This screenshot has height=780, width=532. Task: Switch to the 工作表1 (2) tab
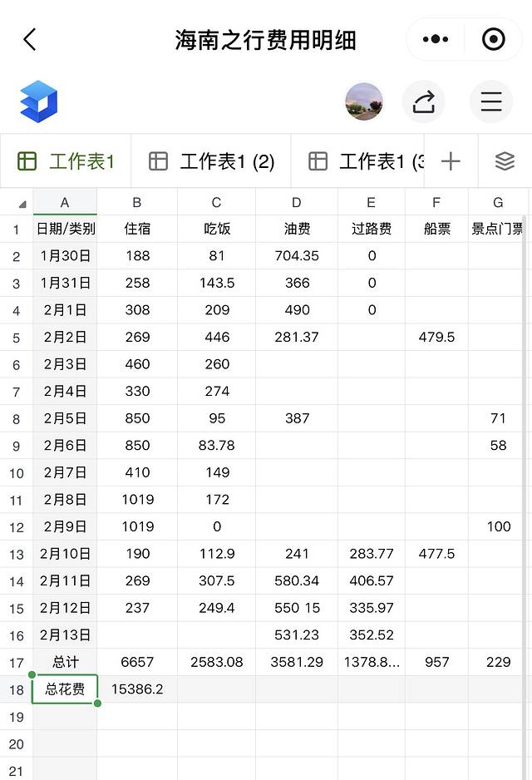(212, 161)
